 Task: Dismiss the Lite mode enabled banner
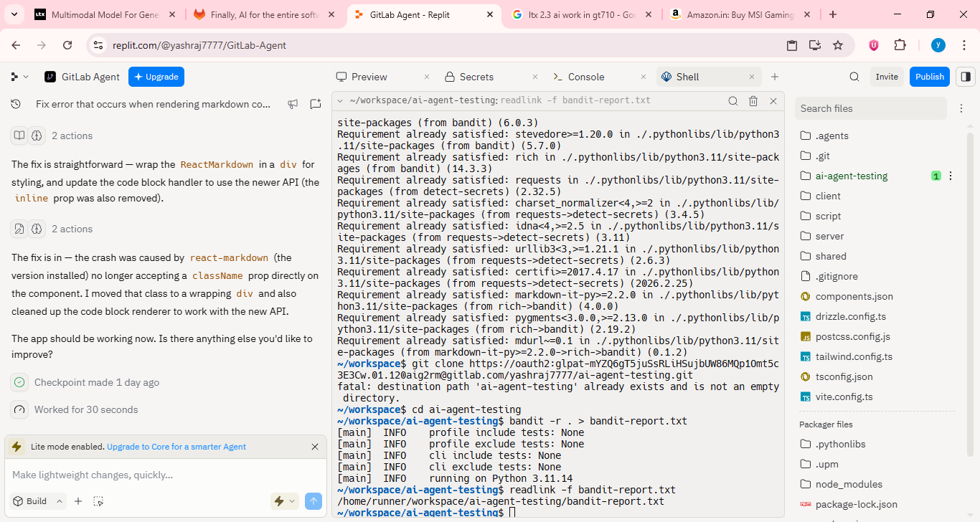(x=315, y=447)
